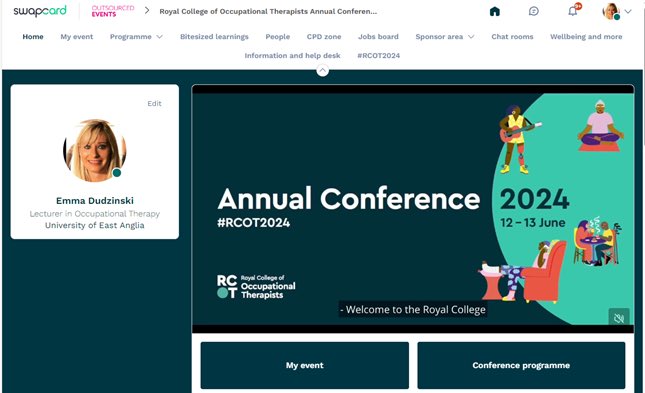This screenshot has height=393, width=645.
Task: Open the CPD zone
Action: tap(324, 37)
